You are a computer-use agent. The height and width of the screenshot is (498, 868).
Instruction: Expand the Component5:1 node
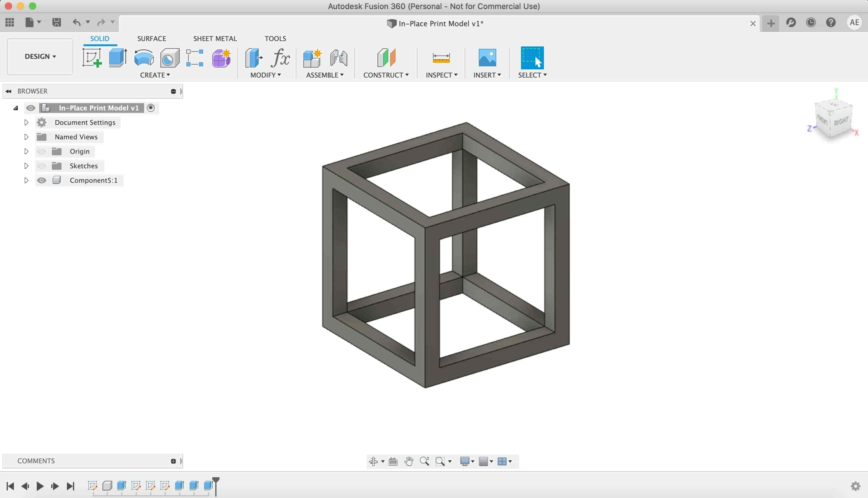26,180
